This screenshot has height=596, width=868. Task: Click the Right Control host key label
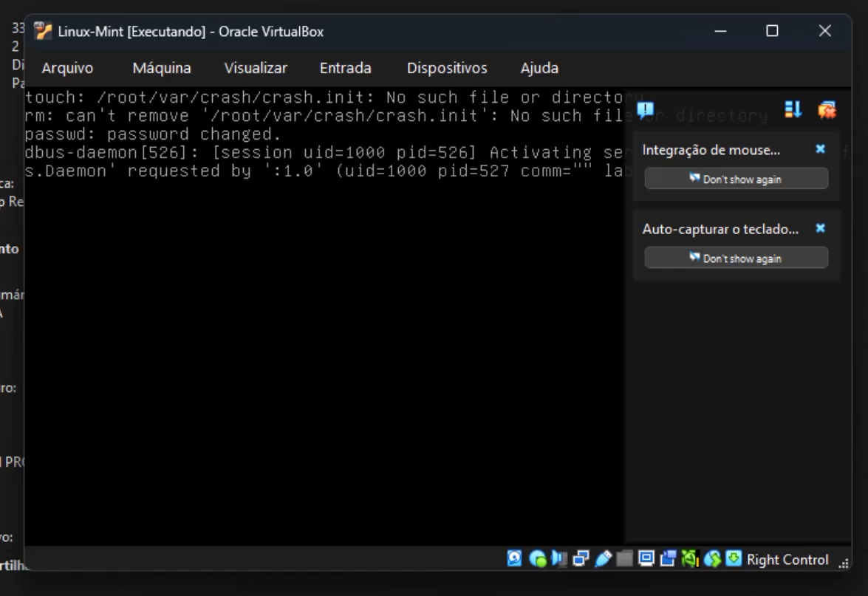pos(787,560)
